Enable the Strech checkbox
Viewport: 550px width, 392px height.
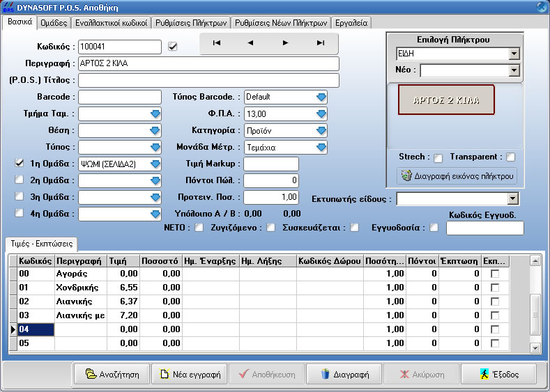pos(438,158)
